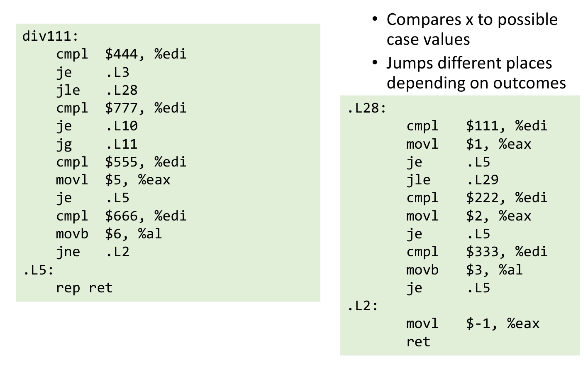Image resolution: width=588 pixels, height=370 pixels.
Task: Click the cmpl $333, %edi instruction
Action: [476, 252]
